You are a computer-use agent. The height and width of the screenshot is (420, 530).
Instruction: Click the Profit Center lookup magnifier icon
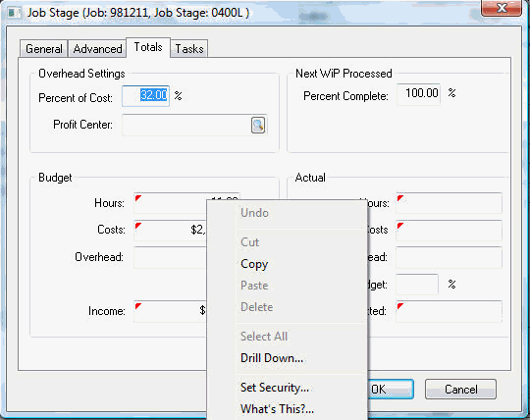(x=258, y=125)
